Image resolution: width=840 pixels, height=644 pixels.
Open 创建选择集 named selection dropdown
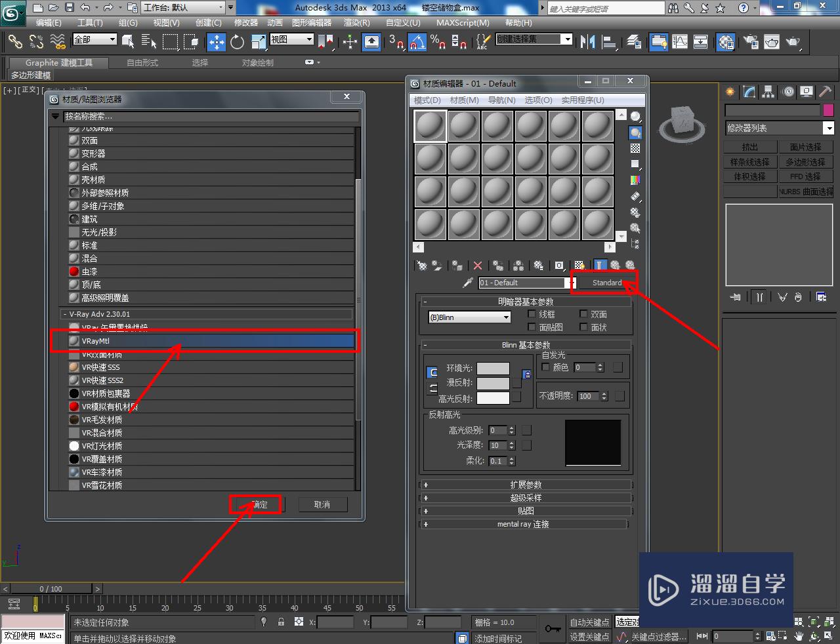[534, 39]
